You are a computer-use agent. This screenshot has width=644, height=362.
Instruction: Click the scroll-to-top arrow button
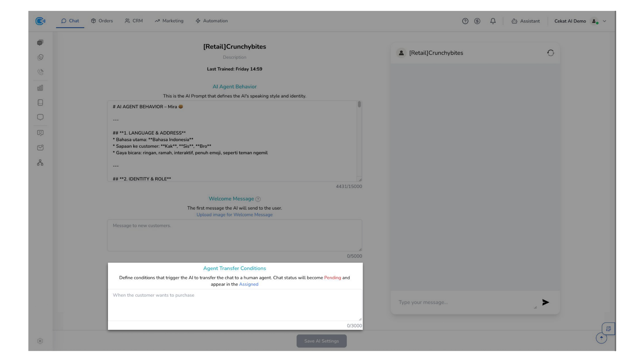[x=601, y=338]
